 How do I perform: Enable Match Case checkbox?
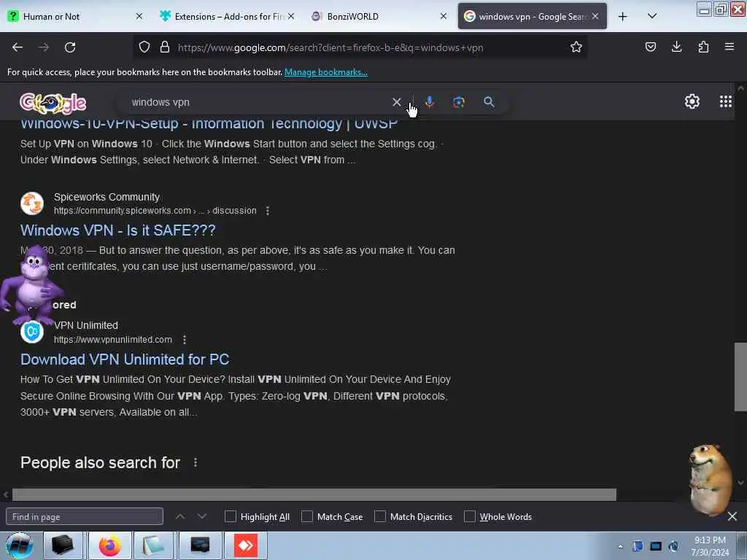pyautogui.click(x=307, y=516)
